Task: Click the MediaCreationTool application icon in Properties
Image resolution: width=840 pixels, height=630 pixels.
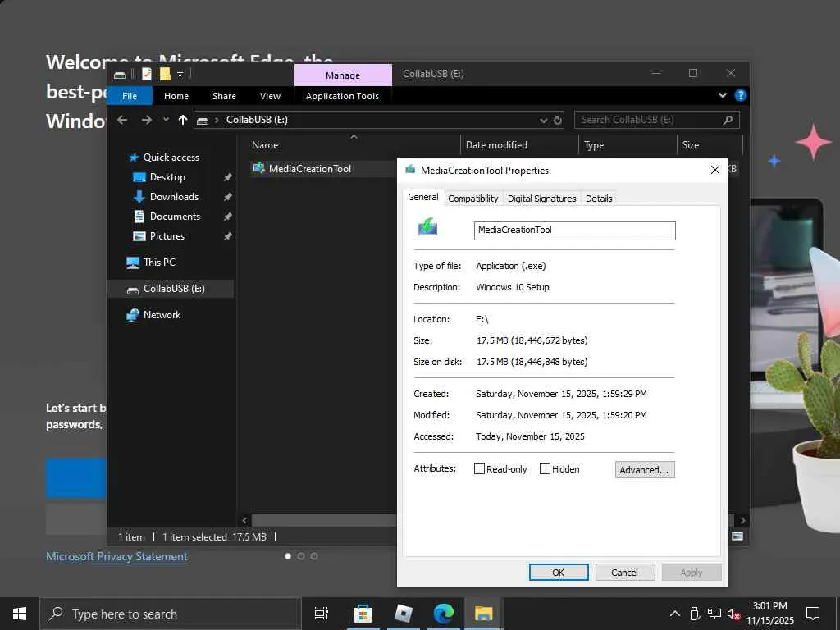Action: pyautogui.click(x=427, y=227)
